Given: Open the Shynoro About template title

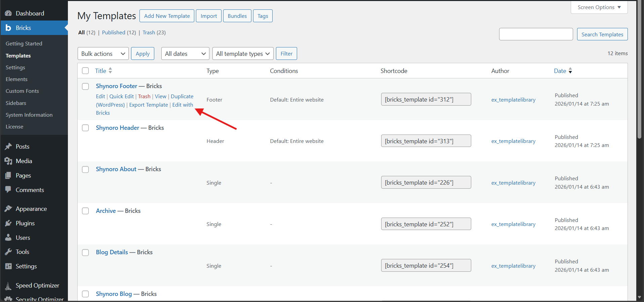Looking at the screenshot, I should click(116, 169).
